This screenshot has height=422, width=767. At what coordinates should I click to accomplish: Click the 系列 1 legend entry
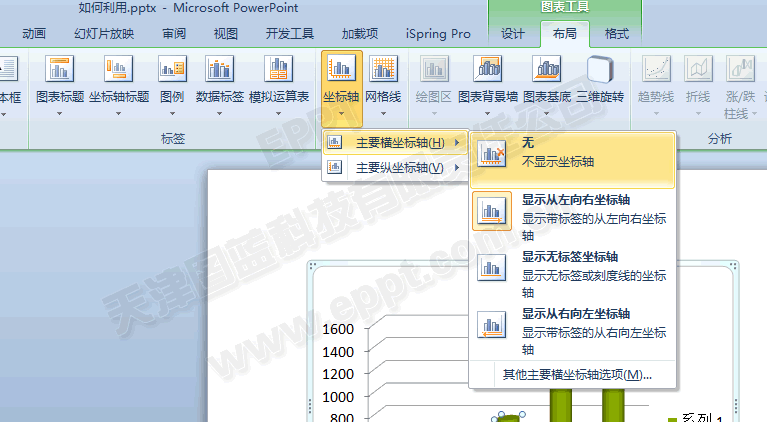point(696,418)
